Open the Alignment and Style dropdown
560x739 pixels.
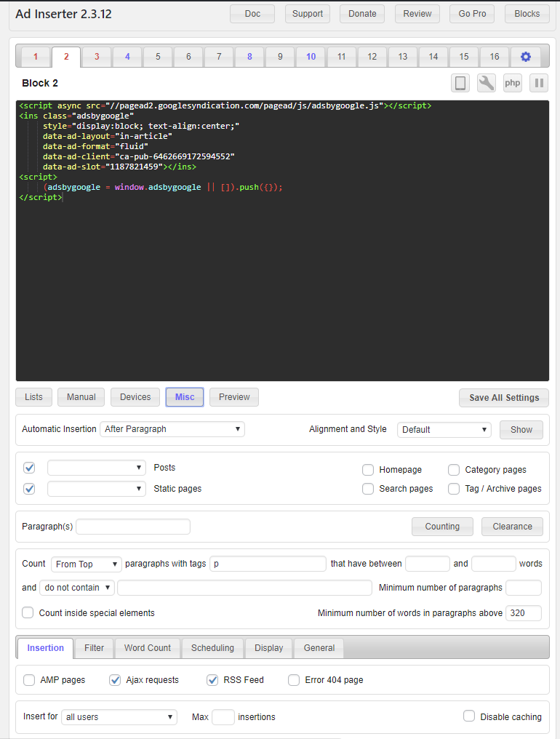point(444,430)
